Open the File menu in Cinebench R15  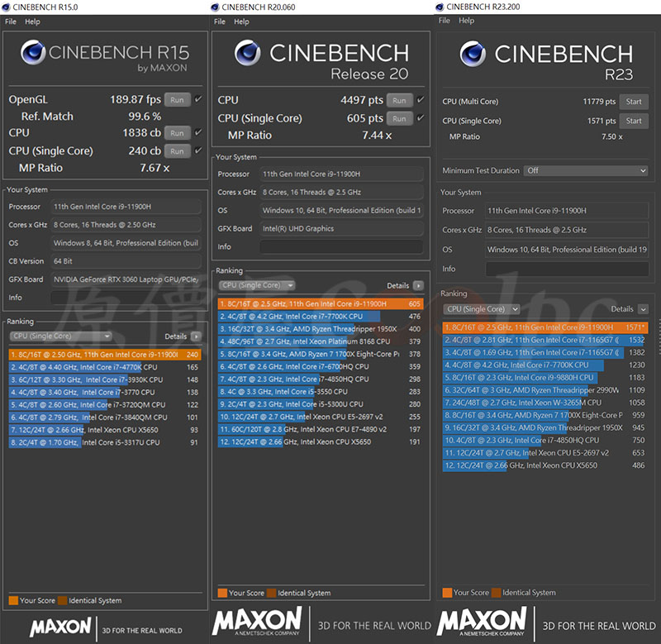point(11,21)
